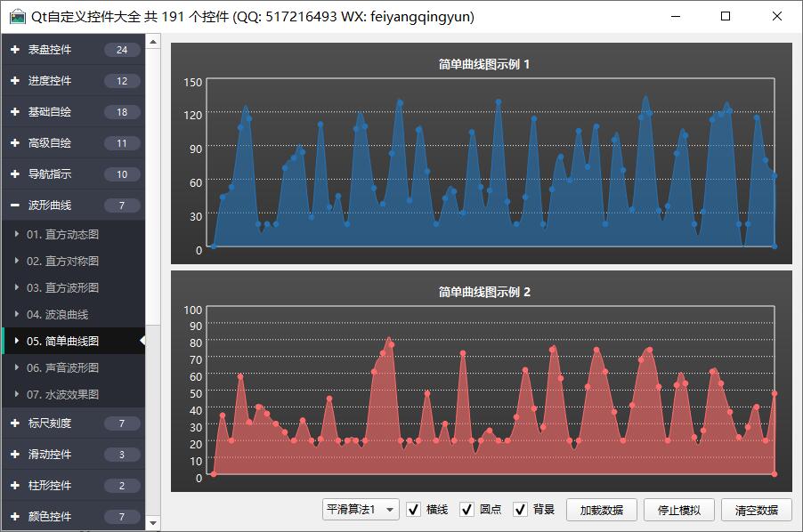The height and width of the screenshot is (532, 803).
Task: Open 04. 波浪曲线 in the sidebar
Action: tap(57, 314)
